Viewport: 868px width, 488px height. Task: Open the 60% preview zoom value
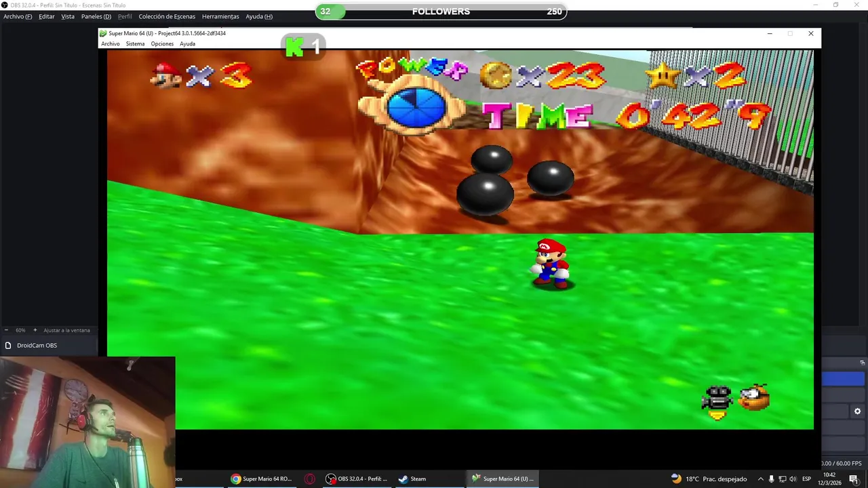(x=20, y=330)
